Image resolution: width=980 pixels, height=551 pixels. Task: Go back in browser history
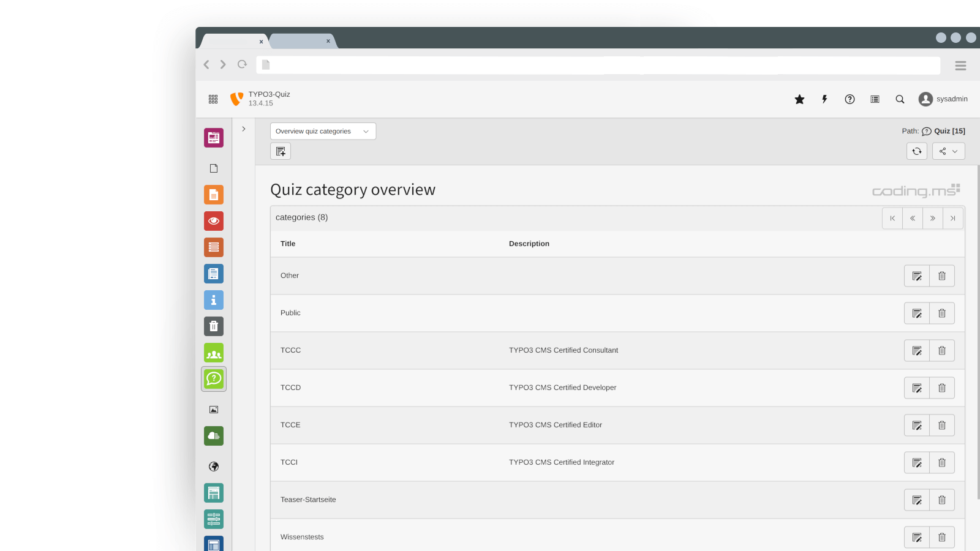[x=206, y=64]
